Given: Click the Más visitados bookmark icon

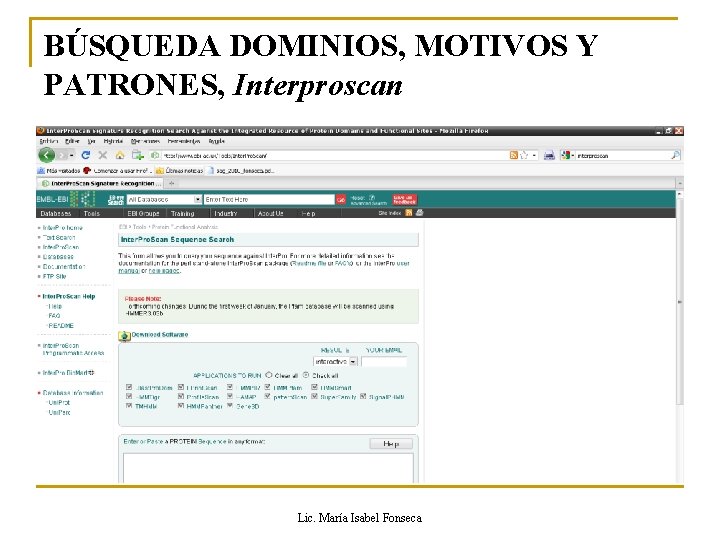Looking at the screenshot, I should 41,170.
